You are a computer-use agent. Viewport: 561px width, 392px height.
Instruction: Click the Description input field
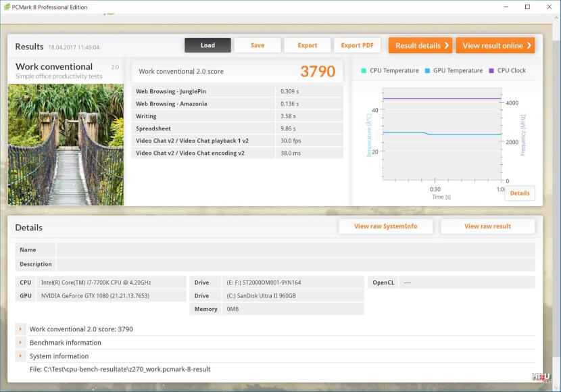(296, 264)
